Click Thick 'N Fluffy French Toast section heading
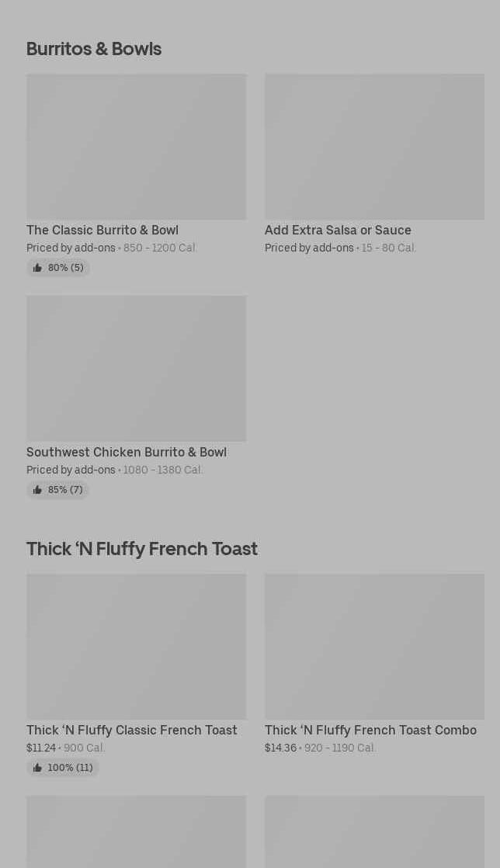Image resolution: width=500 pixels, height=868 pixels. [142, 548]
